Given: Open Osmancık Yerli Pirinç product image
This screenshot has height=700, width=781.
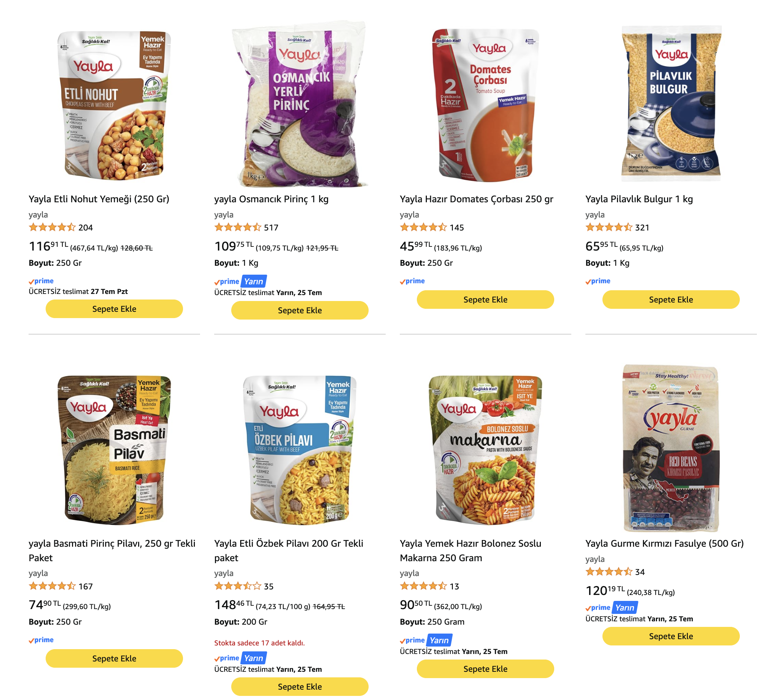Looking at the screenshot, I should click(x=300, y=104).
